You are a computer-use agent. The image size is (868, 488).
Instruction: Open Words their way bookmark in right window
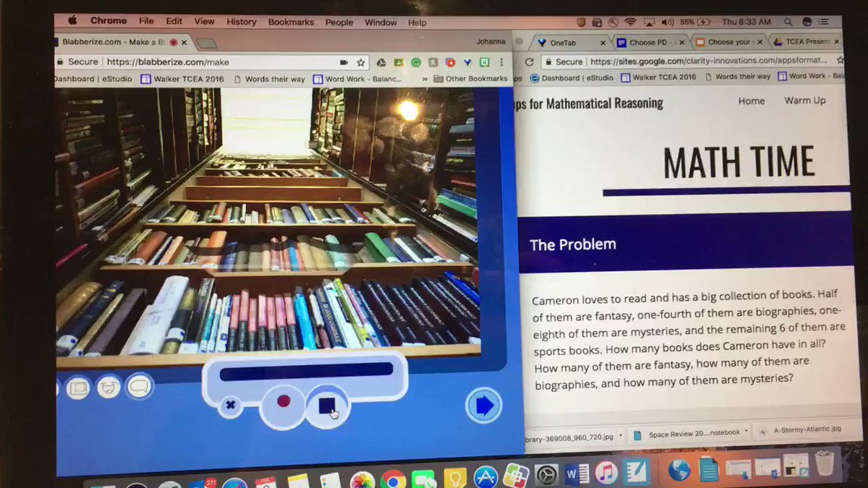tap(737, 76)
